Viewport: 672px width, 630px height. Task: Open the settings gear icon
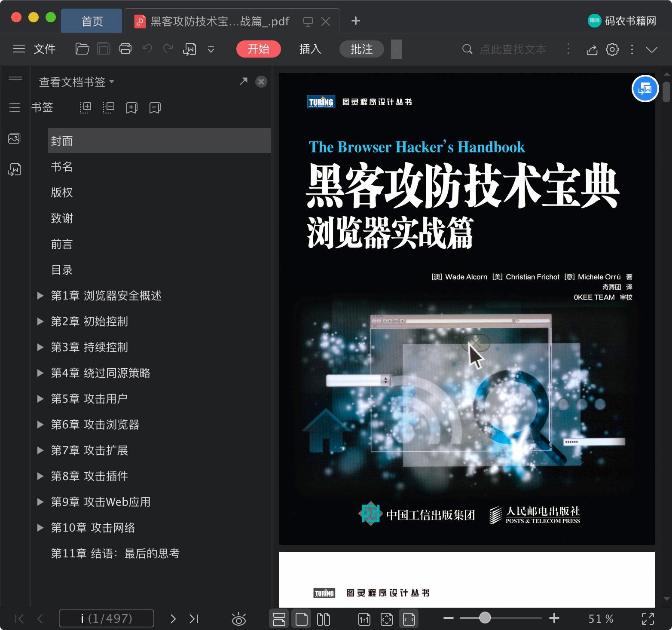click(612, 49)
